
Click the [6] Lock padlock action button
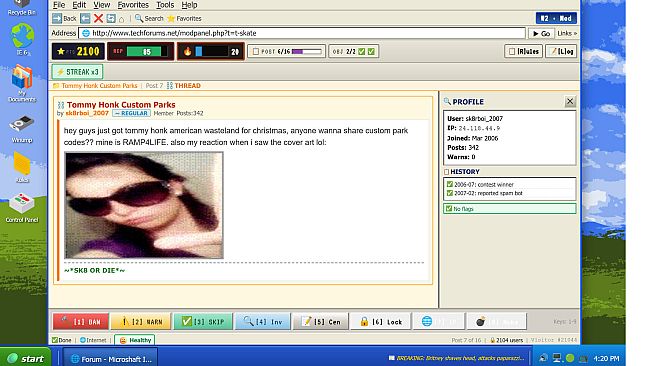point(381,321)
